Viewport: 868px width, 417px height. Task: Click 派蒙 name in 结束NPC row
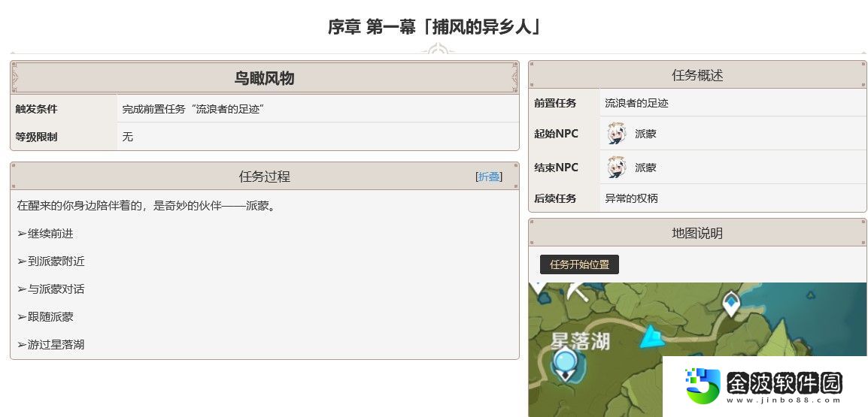click(645, 168)
